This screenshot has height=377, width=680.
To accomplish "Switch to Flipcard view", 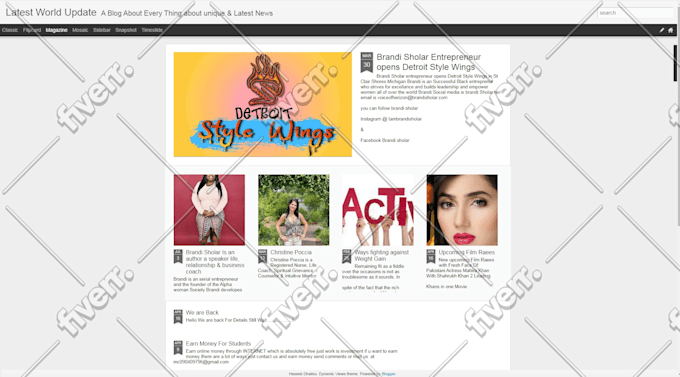I will (32, 30).
